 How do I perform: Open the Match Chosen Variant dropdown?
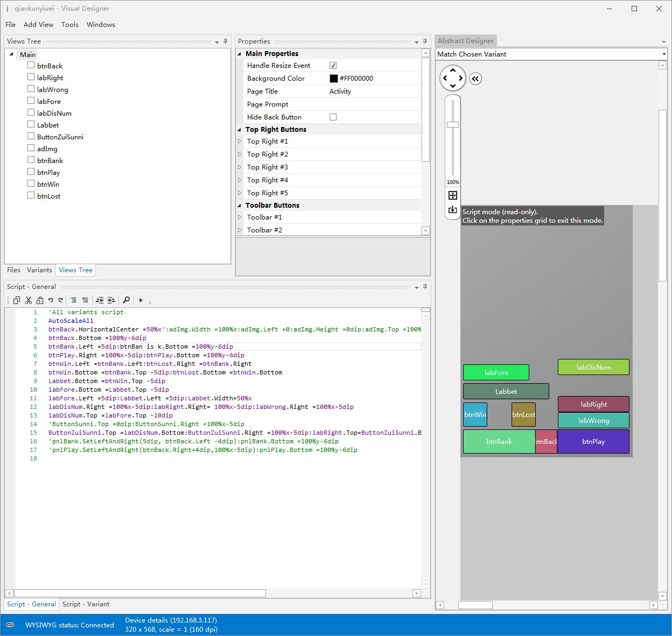click(x=663, y=54)
